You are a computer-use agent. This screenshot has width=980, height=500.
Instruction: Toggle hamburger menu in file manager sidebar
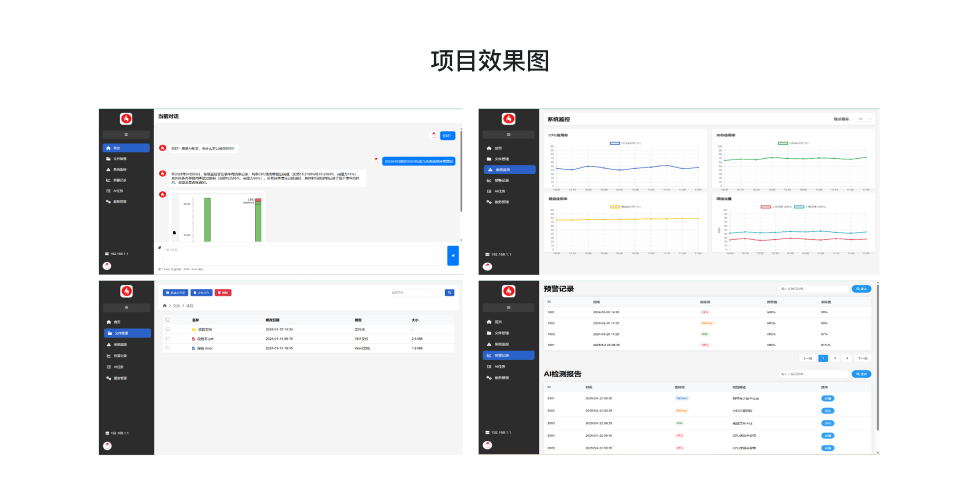[126, 307]
